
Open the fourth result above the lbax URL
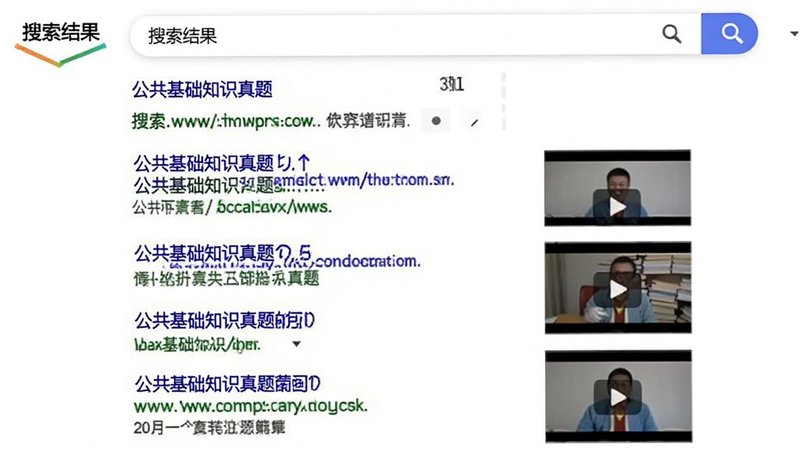tap(224, 320)
